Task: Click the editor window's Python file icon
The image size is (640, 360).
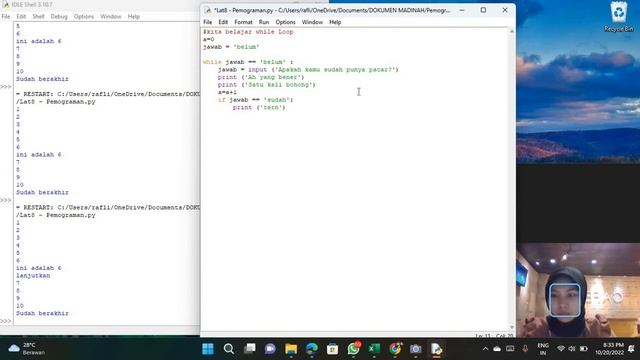Action: point(208,10)
